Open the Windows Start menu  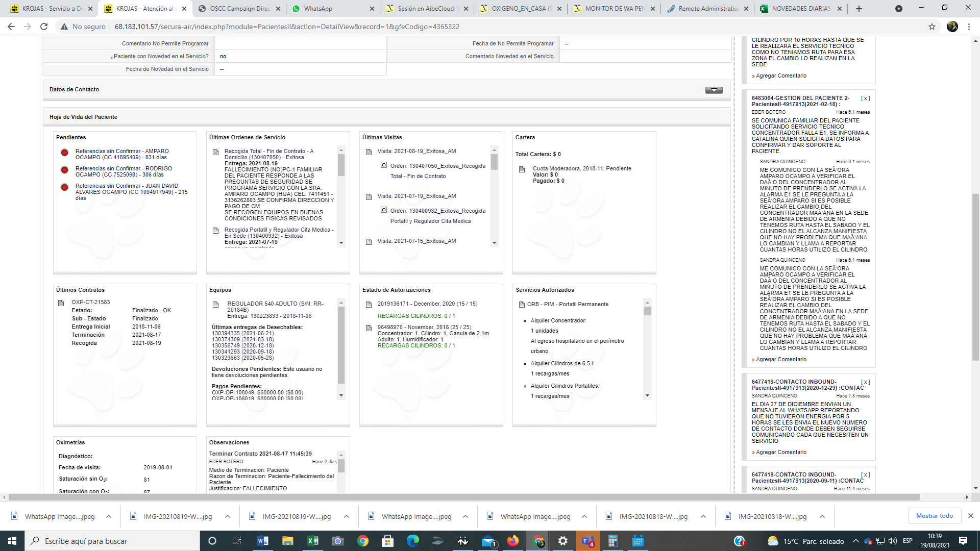point(12,541)
